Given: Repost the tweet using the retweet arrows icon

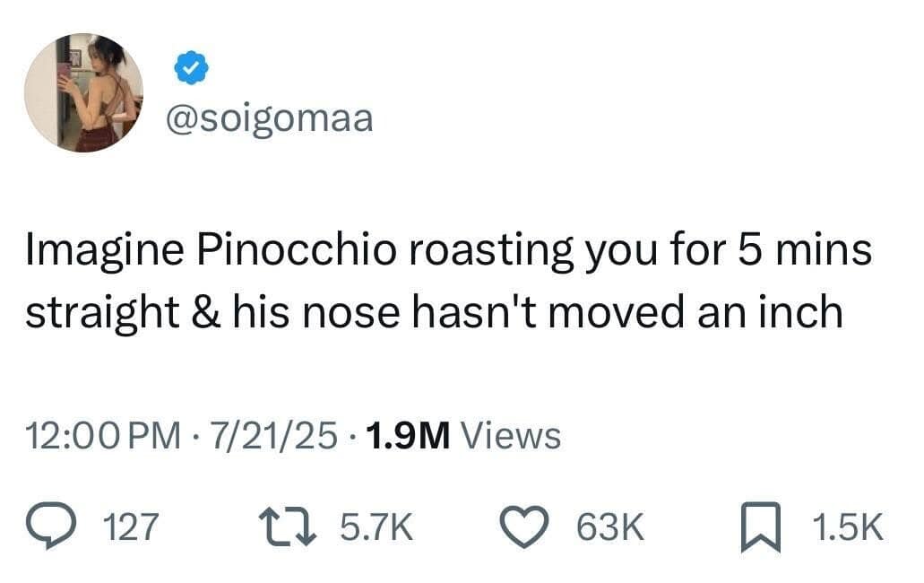Looking at the screenshot, I should pyautogui.click(x=285, y=526).
